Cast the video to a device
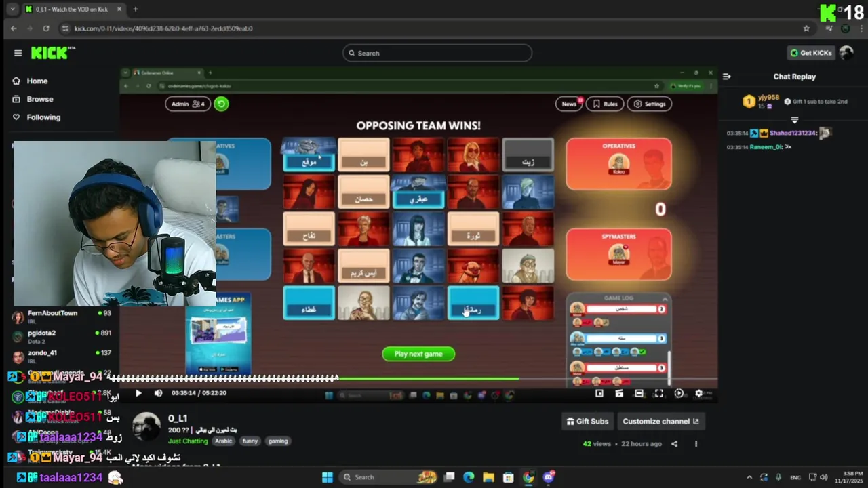The image size is (868, 488). pos(619,393)
